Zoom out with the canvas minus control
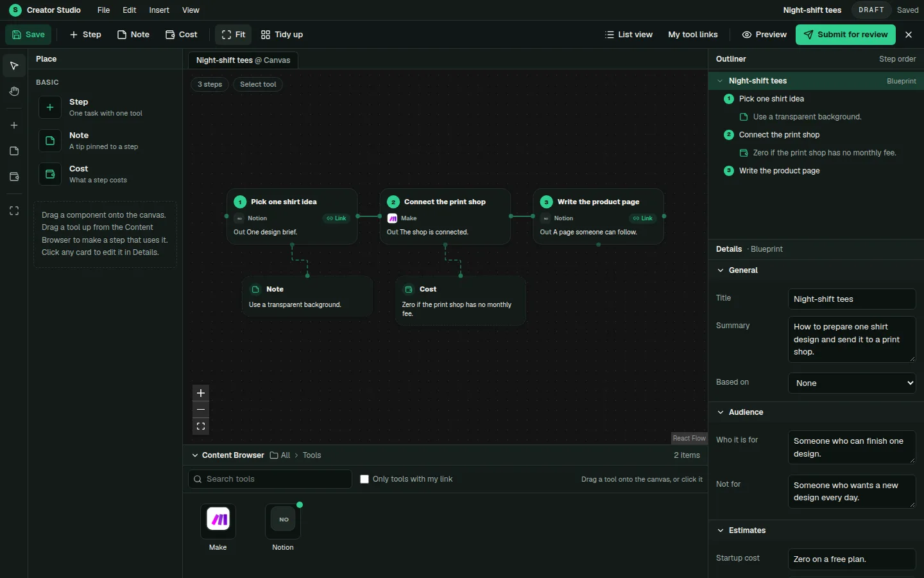Viewport: 924px width, 578px height. [x=201, y=410]
